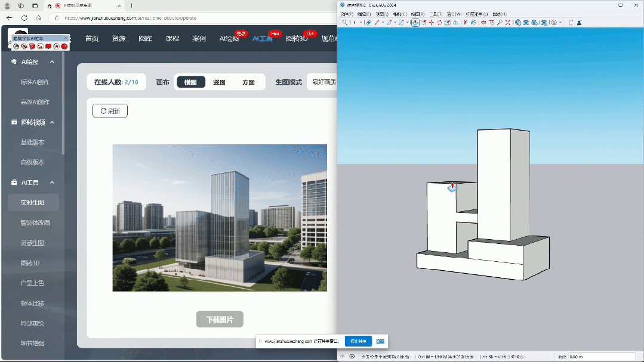This screenshot has height=362, width=644.
Task: Collapse the AI工具 sidebar section
Action: point(52,182)
